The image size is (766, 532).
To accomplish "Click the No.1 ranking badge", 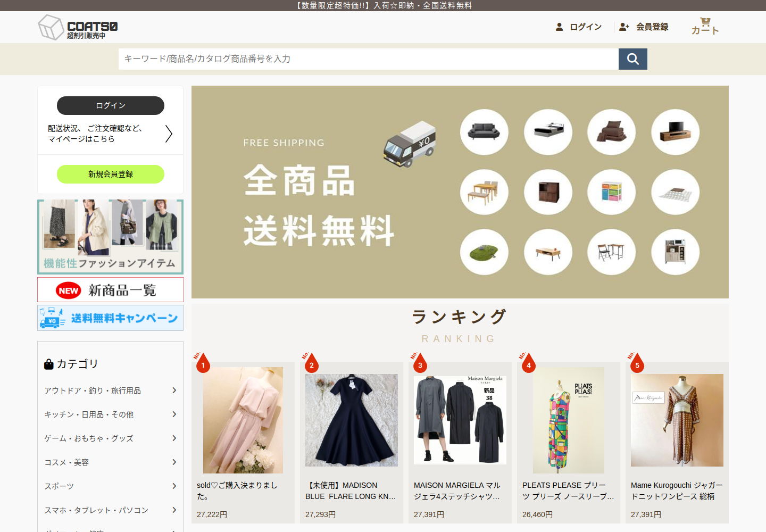I will pos(202,362).
